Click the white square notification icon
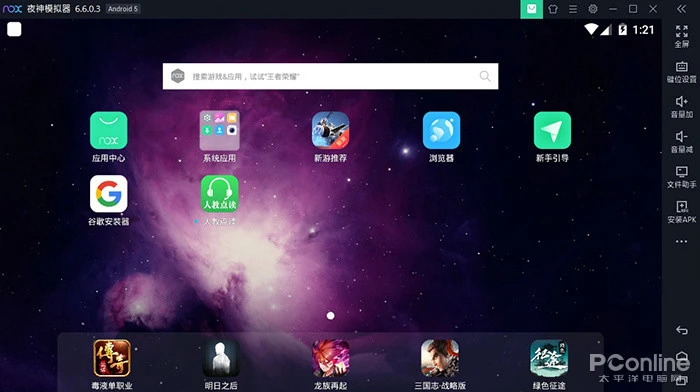Image resolution: width=700 pixels, height=392 pixels. 14,29
